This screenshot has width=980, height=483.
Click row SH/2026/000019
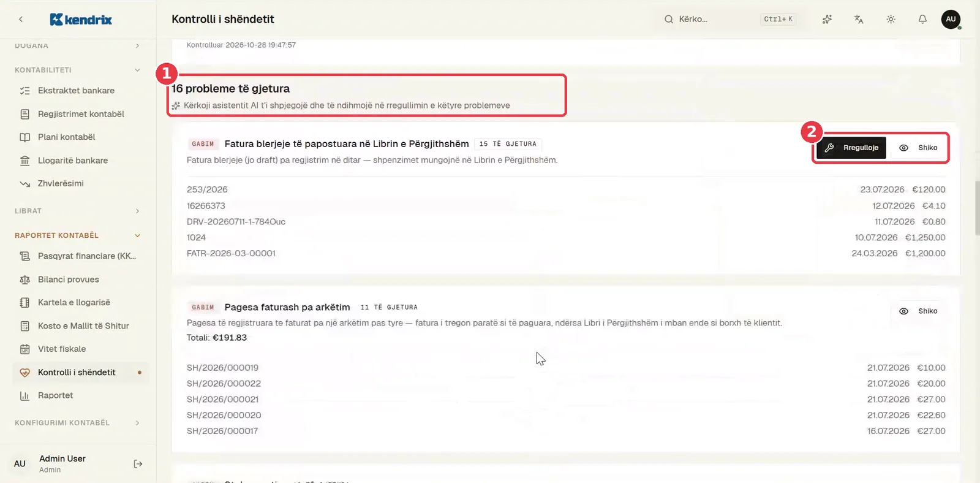pyautogui.click(x=566, y=368)
